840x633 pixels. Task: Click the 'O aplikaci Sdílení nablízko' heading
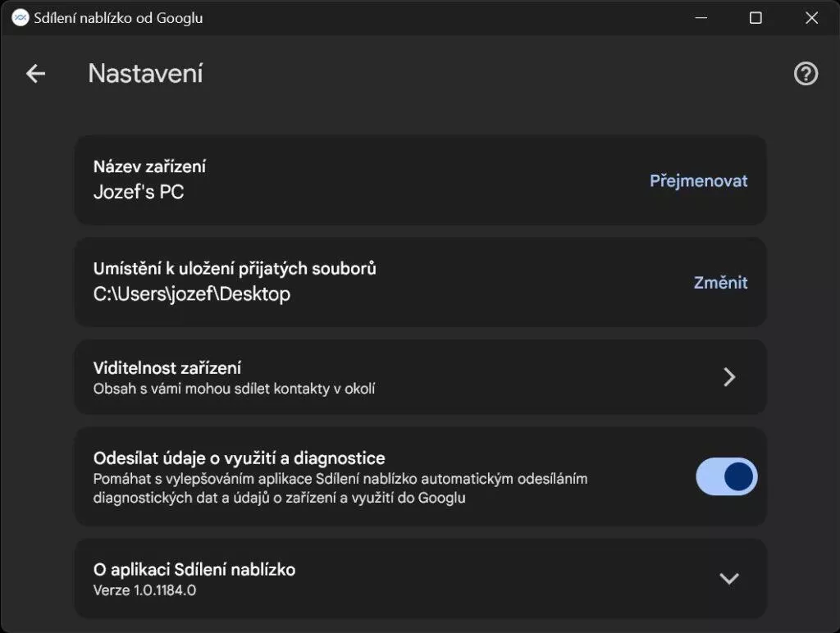click(x=194, y=569)
